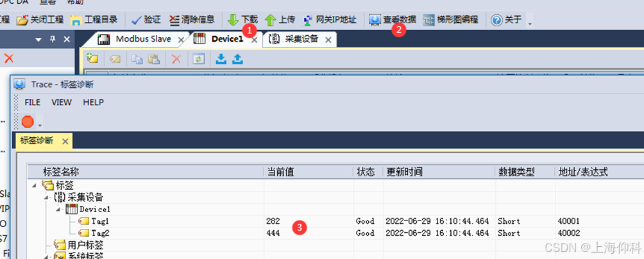The image size is (644, 259).
Task: Click the green 上传 (upload) arrow button
Action: [x=270, y=20]
